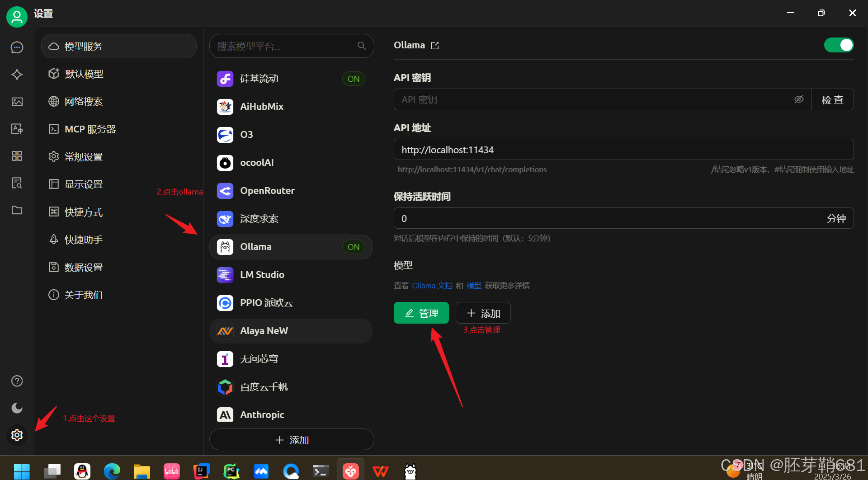This screenshot has height=480, width=868.
Task: Select Alaya NeW provider
Action: click(x=291, y=331)
